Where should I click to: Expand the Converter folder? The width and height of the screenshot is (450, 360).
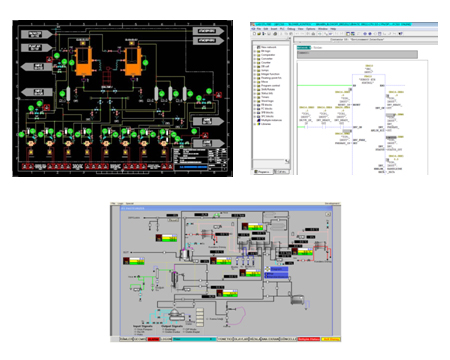[x=254, y=59]
